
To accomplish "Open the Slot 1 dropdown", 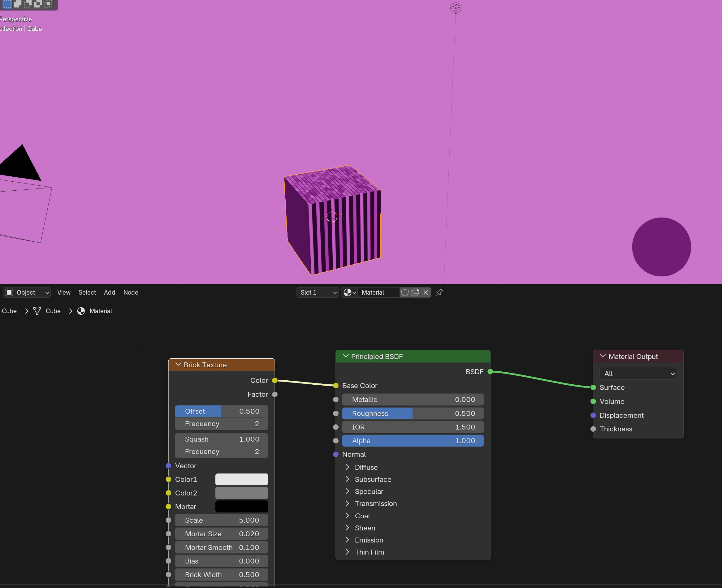I will click(x=317, y=292).
